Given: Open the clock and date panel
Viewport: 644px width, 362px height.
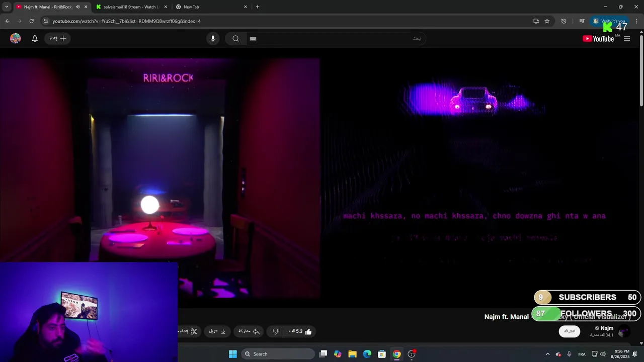Looking at the screenshot, I should tap(621, 354).
